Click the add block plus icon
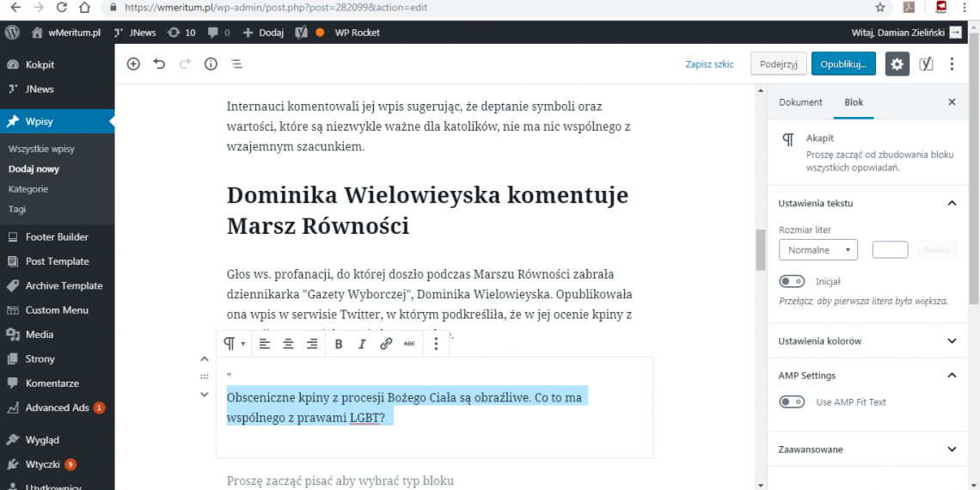 [x=133, y=64]
